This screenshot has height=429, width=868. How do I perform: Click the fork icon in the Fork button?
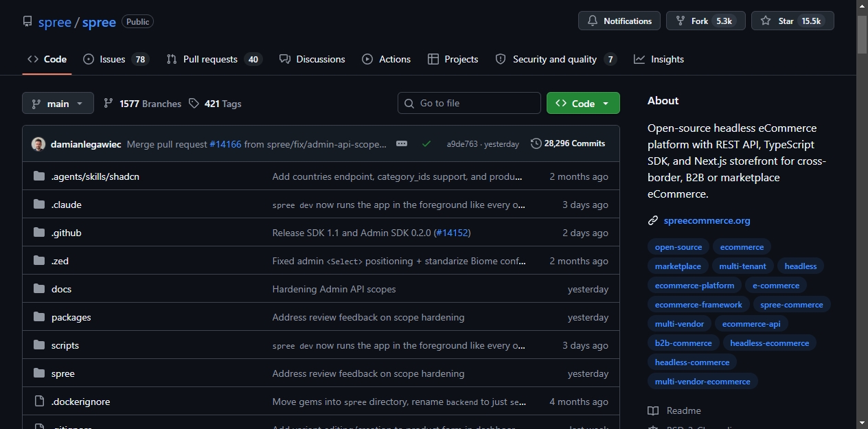(x=681, y=21)
